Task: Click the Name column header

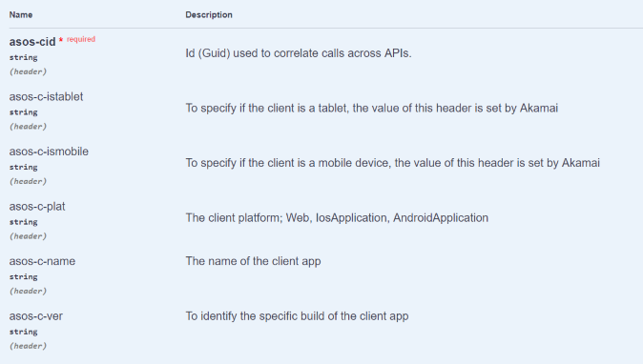Action: pyautogui.click(x=21, y=14)
